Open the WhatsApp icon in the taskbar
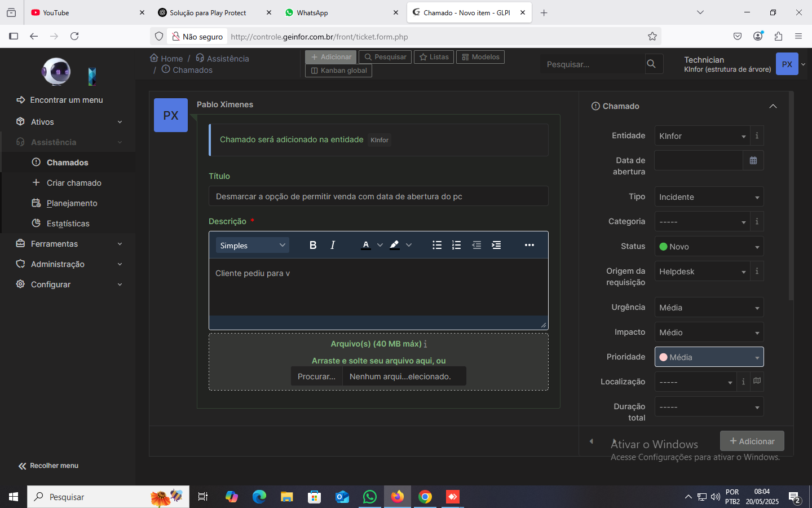Image resolution: width=812 pixels, height=508 pixels. (370, 497)
